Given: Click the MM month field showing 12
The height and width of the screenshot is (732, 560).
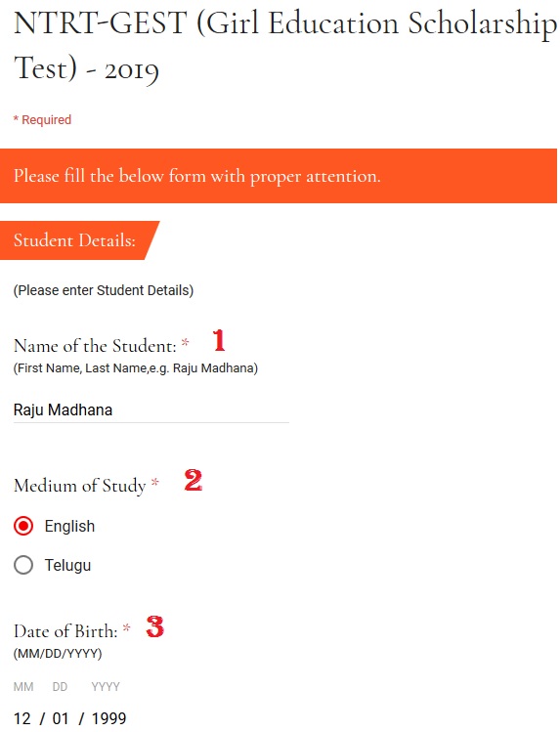Looking at the screenshot, I should [x=22, y=718].
